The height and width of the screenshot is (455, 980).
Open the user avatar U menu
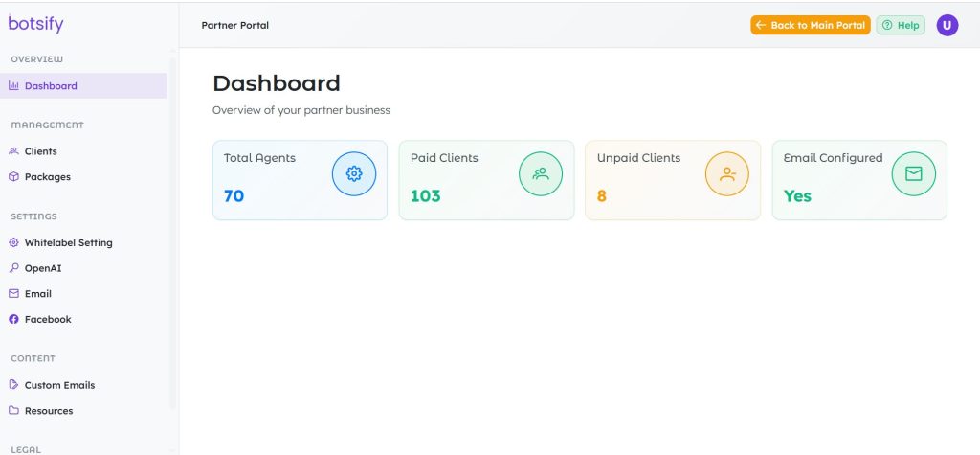coord(947,26)
